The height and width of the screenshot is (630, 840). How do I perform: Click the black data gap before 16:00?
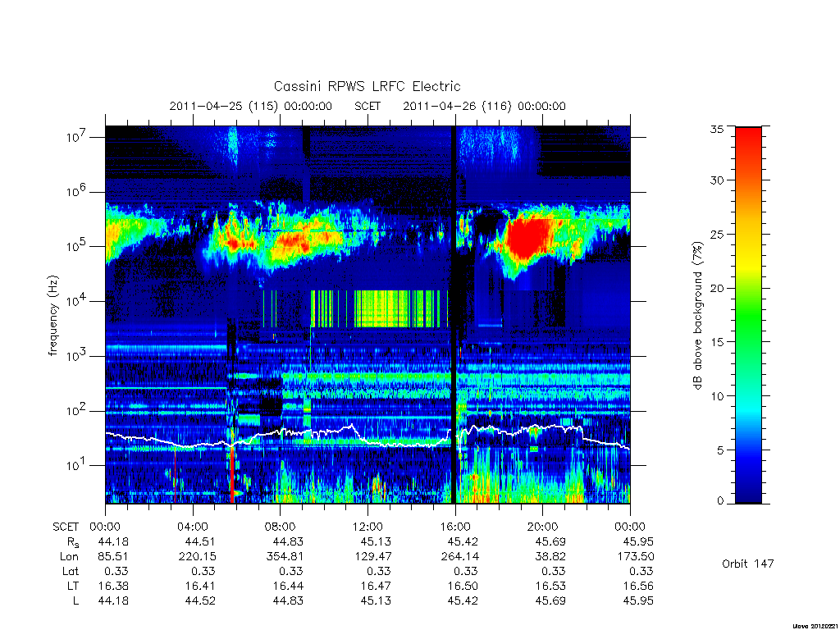click(454, 314)
